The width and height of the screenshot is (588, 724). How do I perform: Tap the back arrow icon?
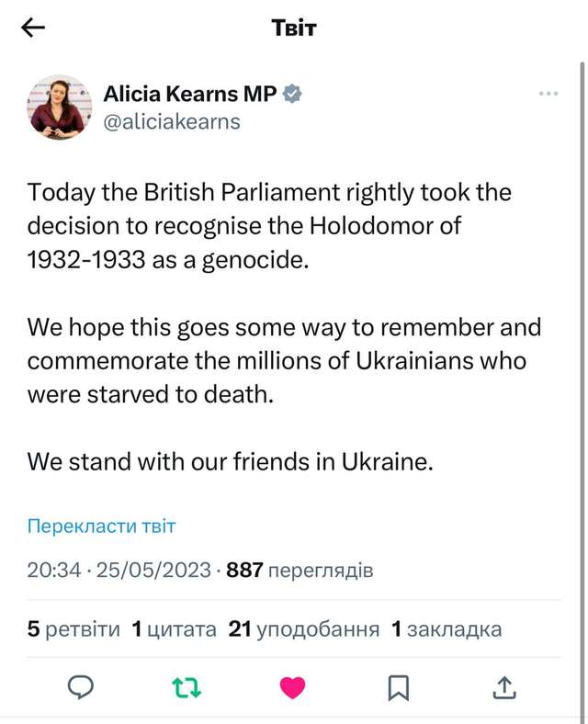click(x=33, y=28)
